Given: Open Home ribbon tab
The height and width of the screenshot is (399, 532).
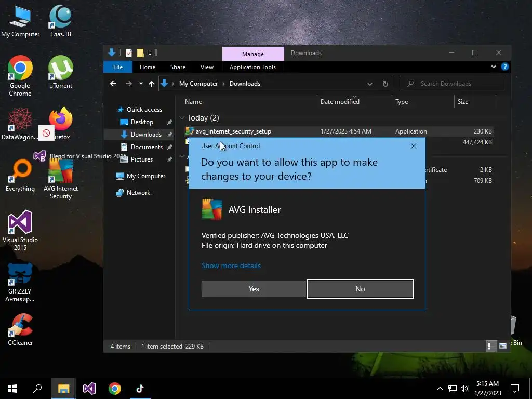Looking at the screenshot, I should coord(147,67).
